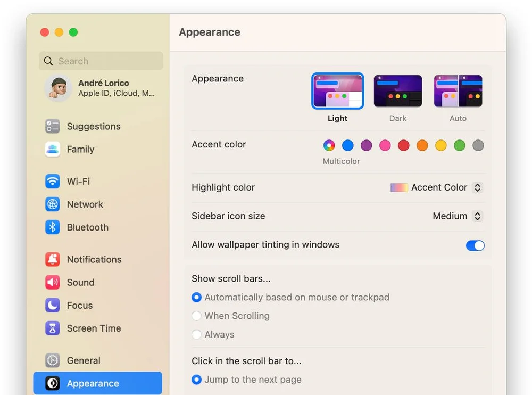Select the green accent color

click(x=459, y=145)
